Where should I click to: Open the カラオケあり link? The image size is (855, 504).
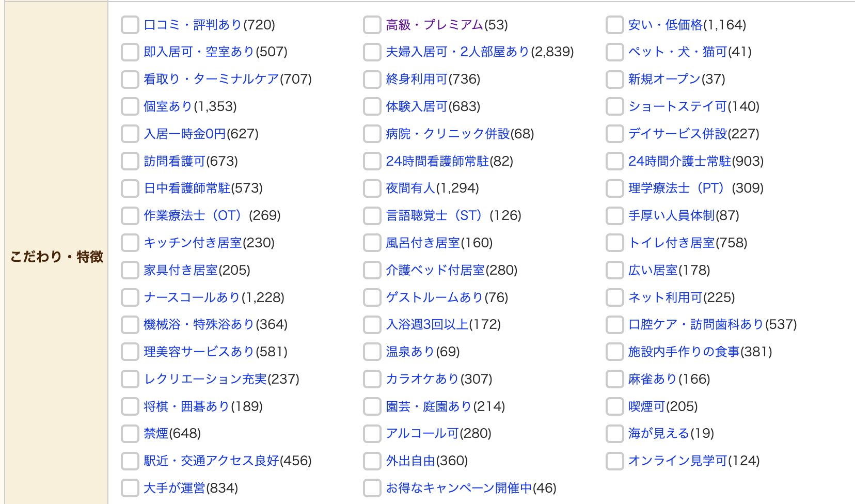pyautogui.click(x=422, y=380)
